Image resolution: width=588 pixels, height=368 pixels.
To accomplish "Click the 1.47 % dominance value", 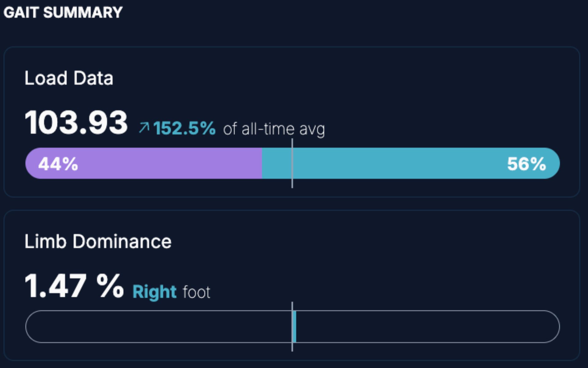I will [x=74, y=286].
